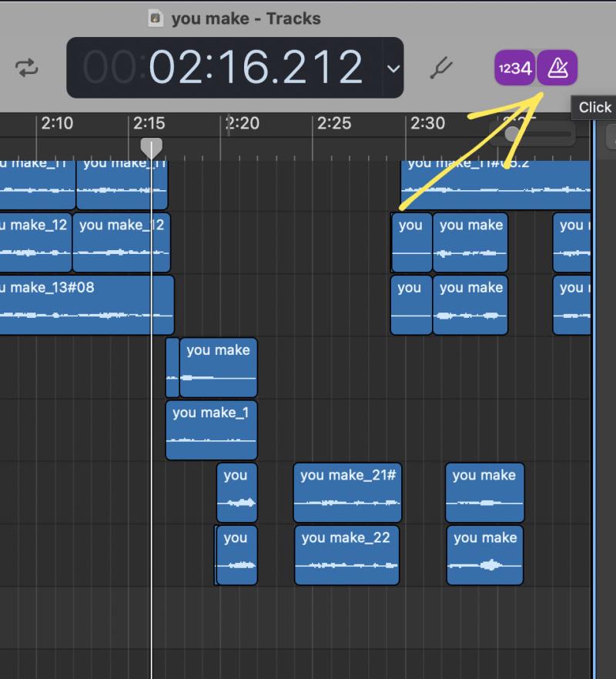Toggle the 1234 Count-in button

pos(515,69)
